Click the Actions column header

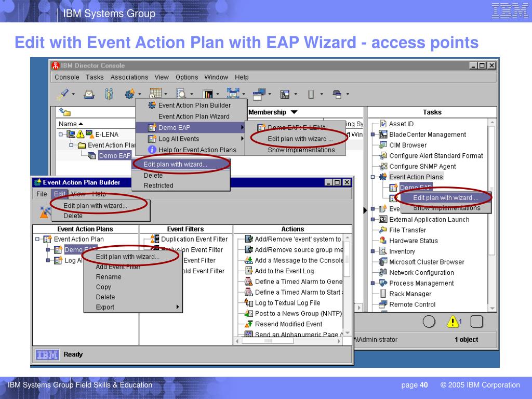pos(292,229)
